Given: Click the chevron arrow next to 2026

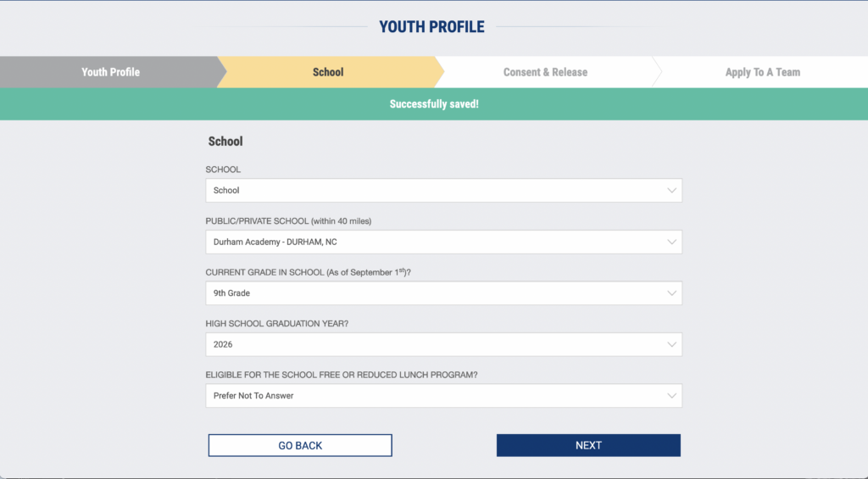Looking at the screenshot, I should pyautogui.click(x=671, y=344).
